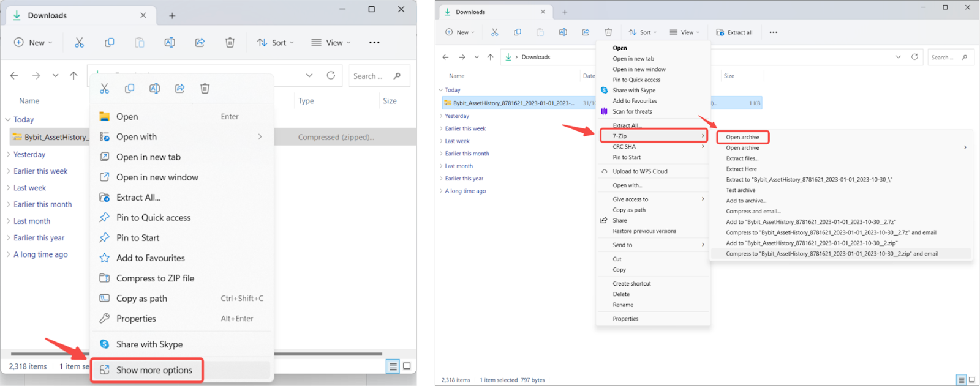Collapse the Today group in the left window
The width and height of the screenshot is (980, 386).
pos(8,120)
